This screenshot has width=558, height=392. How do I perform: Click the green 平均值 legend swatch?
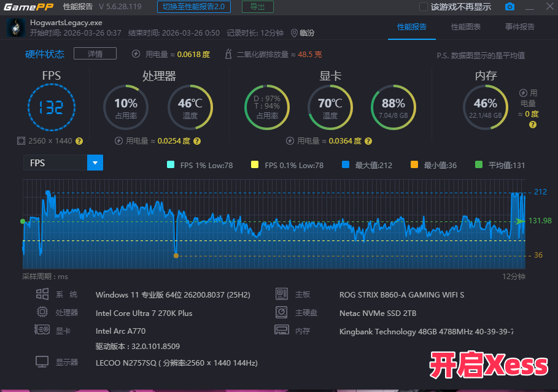point(479,164)
